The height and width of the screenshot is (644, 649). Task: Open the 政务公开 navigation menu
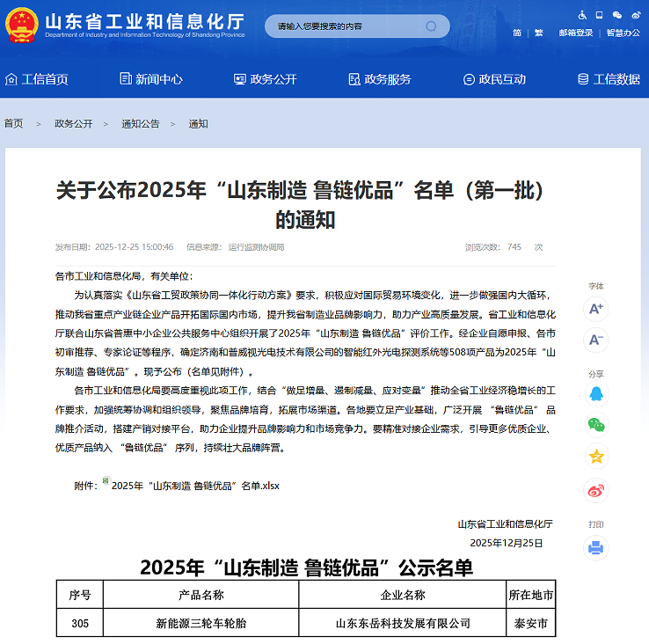click(x=265, y=79)
